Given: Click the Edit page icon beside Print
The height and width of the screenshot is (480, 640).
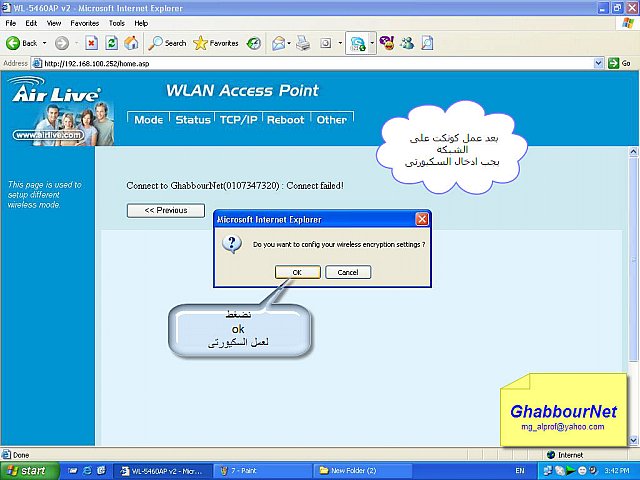Looking at the screenshot, I should pyautogui.click(x=326, y=43).
